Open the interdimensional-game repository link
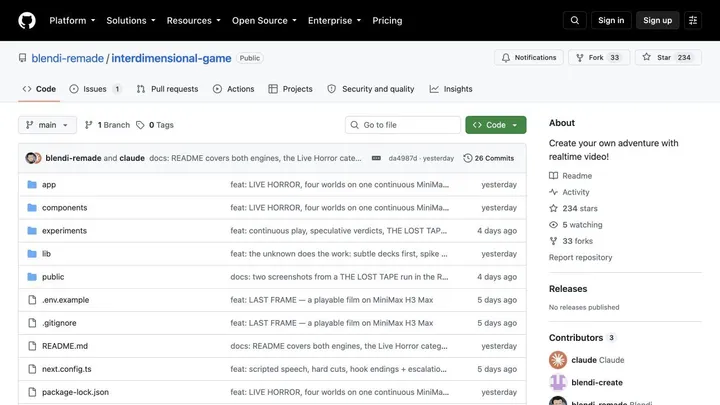 point(171,58)
